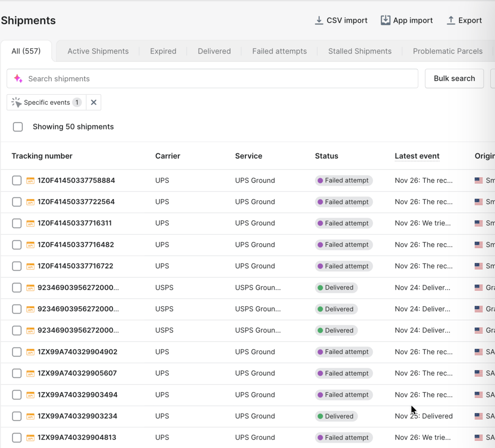The width and height of the screenshot is (495, 448).
Task: Click US flag in 1Z0F41450337716722 row
Action: 478,266
